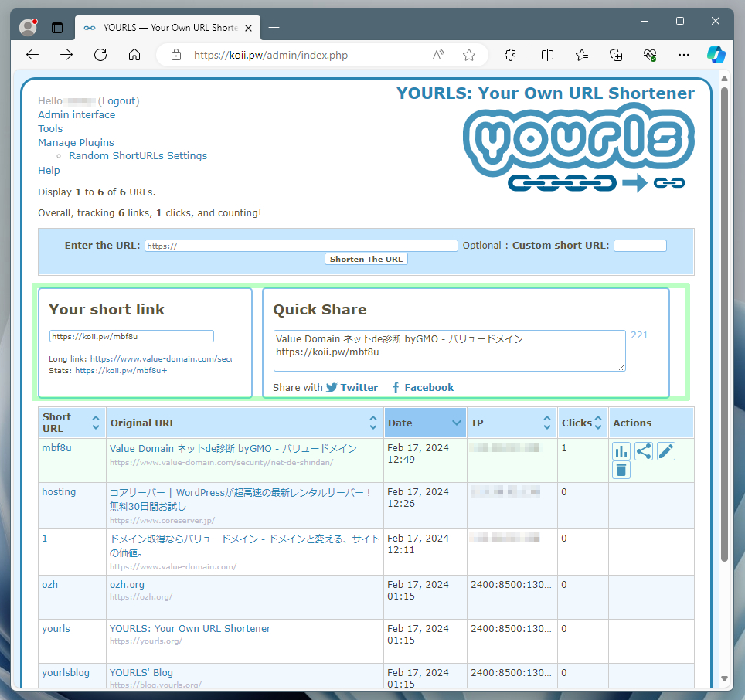Open Random ShortURLs Settings
Viewport: 745px width, 700px height.
[x=138, y=156]
